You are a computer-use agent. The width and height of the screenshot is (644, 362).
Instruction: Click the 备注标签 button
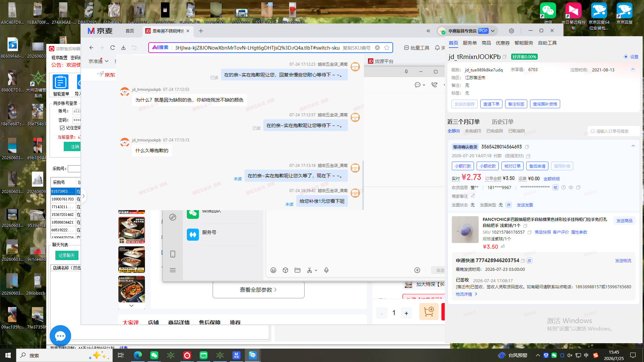(516, 104)
